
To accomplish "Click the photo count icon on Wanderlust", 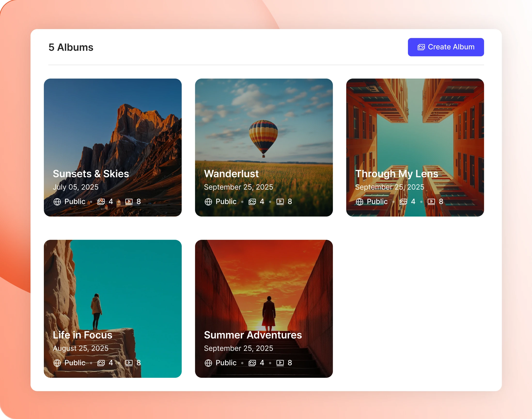I will point(252,202).
